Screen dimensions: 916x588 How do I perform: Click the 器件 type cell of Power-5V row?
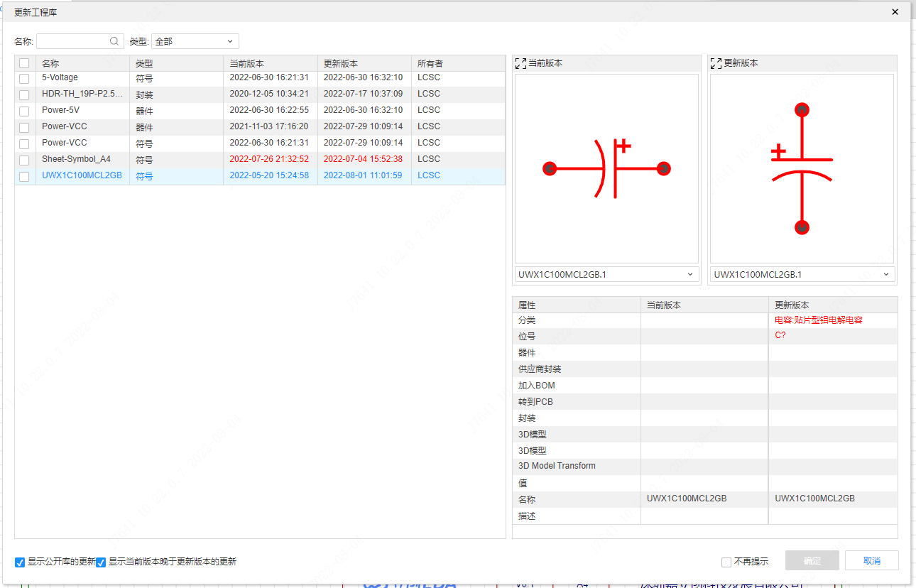pos(144,111)
